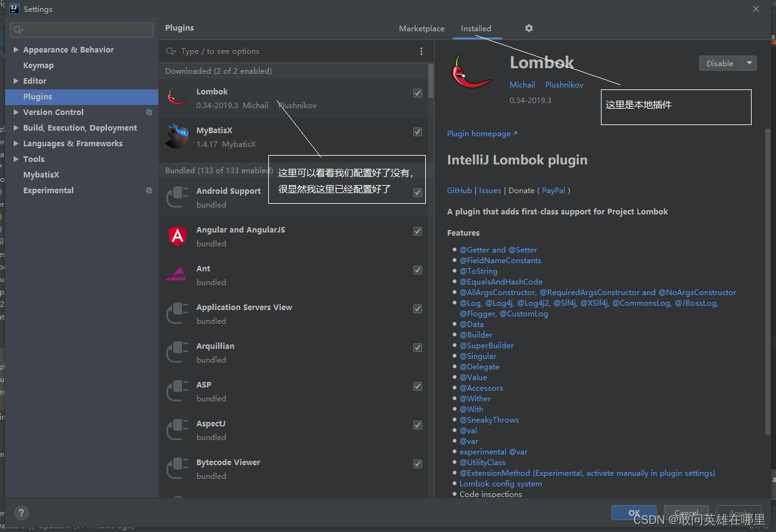Click the Android Support plug icon
Image resolution: width=776 pixels, height=532 pixels.
point(178,198)
